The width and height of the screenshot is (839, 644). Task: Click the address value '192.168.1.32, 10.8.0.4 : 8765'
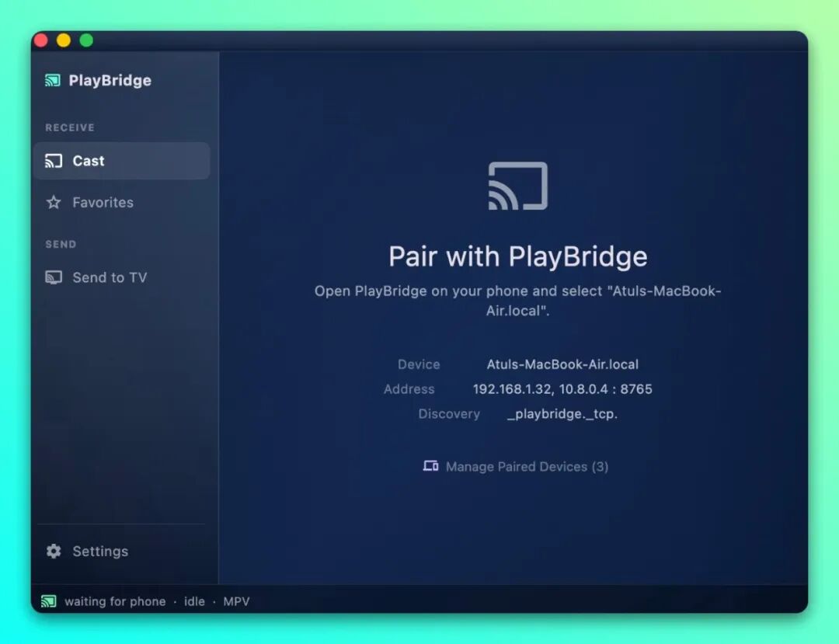click(562, 389)
